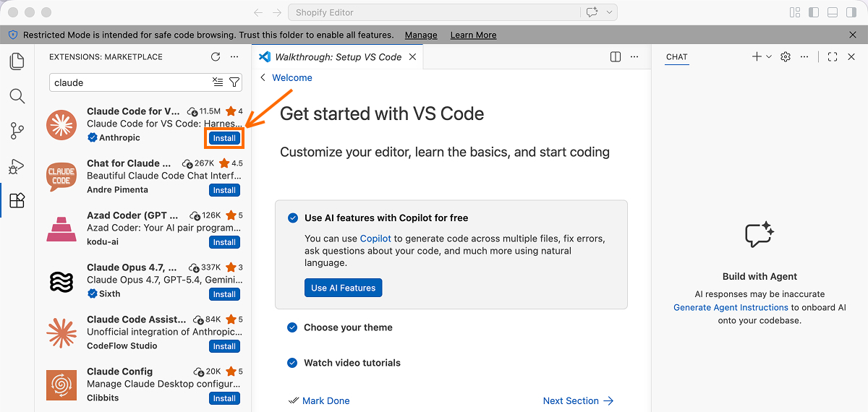Click Mark Done link

pyautogui.click(x=319, y=400)
